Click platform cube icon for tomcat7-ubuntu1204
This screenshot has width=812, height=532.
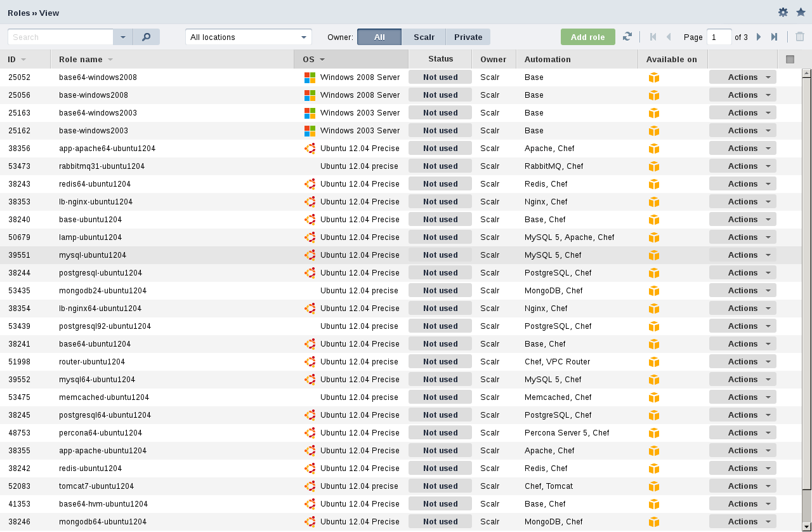point(654,486)
